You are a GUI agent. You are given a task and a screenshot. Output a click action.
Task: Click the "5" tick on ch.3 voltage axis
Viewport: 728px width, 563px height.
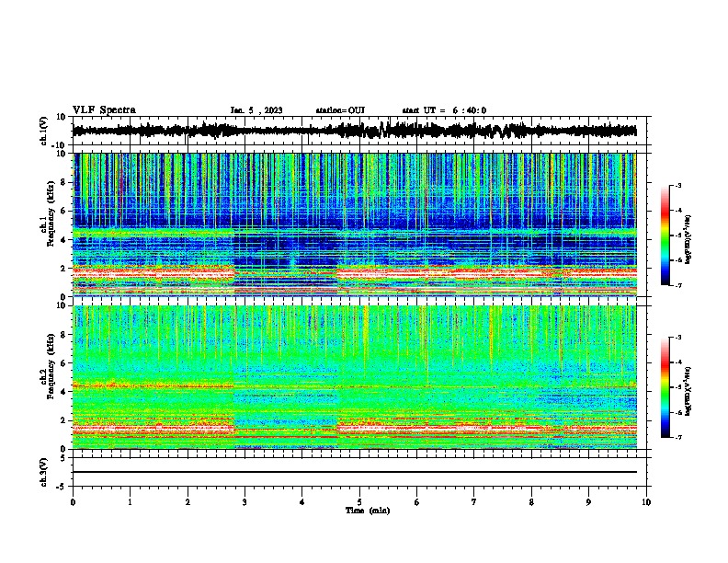[x=64, y=458]
